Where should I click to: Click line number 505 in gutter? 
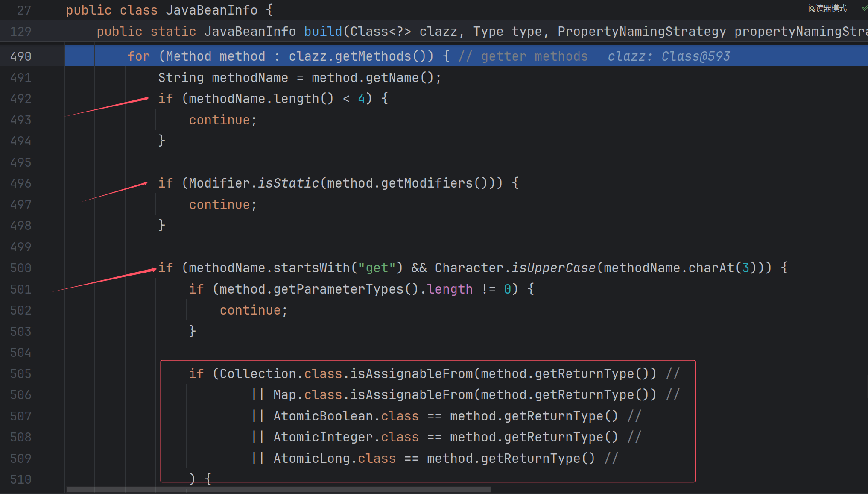[21, 374]
